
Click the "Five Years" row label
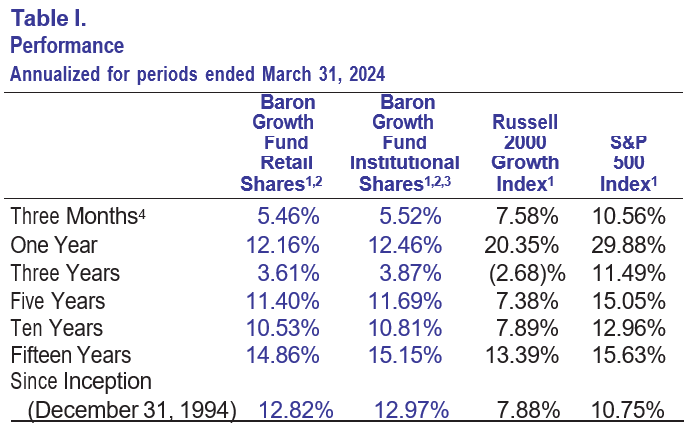60,300
